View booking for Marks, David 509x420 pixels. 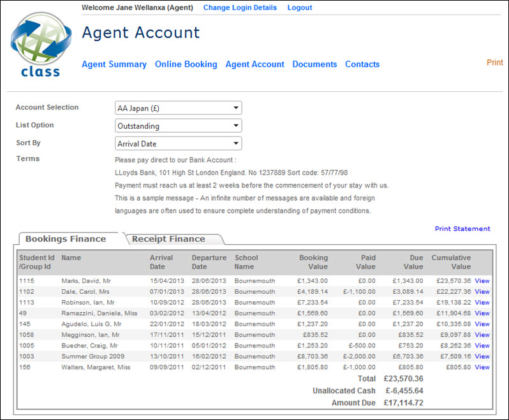coord(482,280)
